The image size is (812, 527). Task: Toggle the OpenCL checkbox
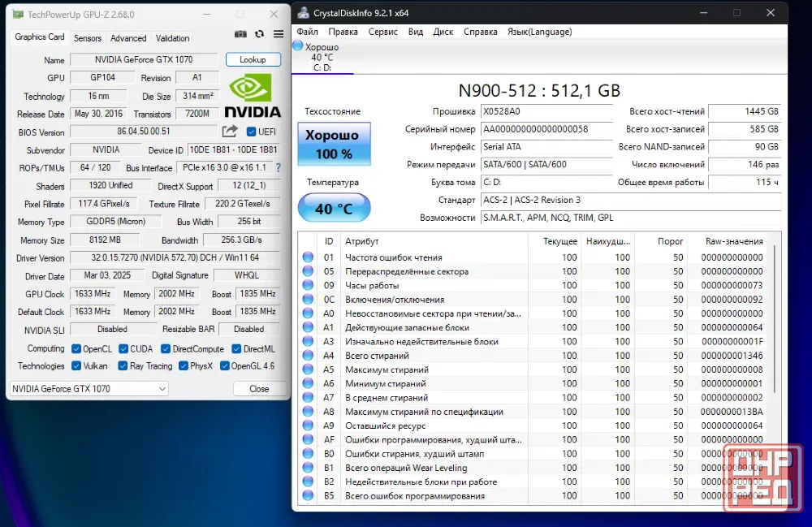coord(76,348)
